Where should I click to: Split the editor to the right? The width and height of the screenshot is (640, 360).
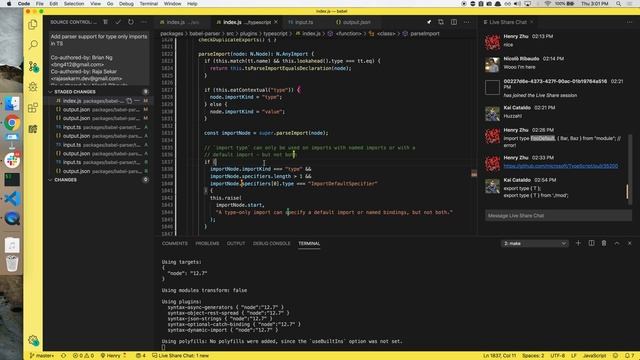(x=454, y=22)
